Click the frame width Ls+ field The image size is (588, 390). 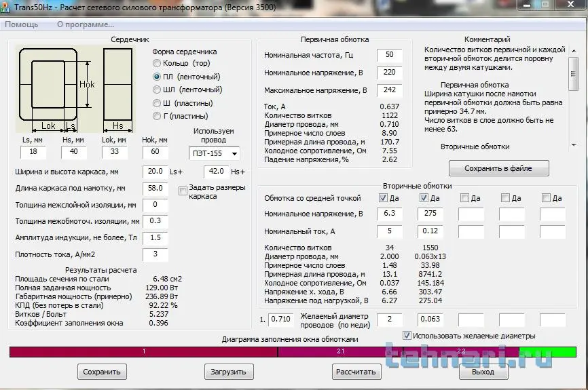point(155,172)
